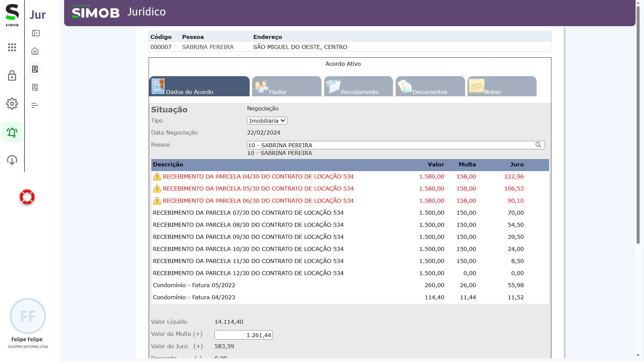The height and width of the screenshot is (362, 644).
Task: Switch to the Fiador tab
Action: [x=287, y=87]
